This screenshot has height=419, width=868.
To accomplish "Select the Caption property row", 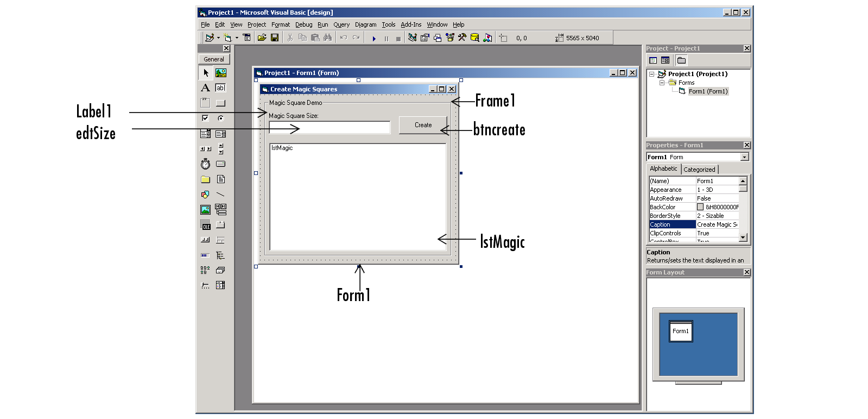I will click(x=694, y=224).
